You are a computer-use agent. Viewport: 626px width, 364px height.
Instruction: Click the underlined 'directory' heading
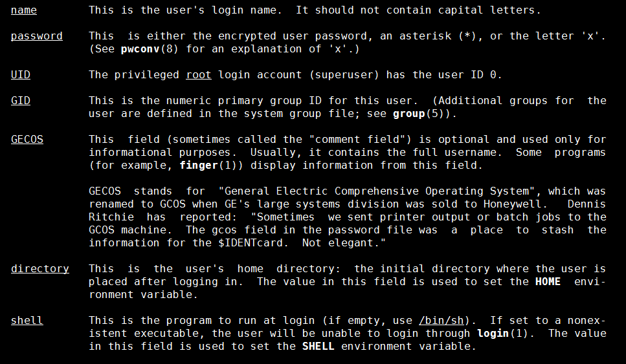(x=40, y=269)
